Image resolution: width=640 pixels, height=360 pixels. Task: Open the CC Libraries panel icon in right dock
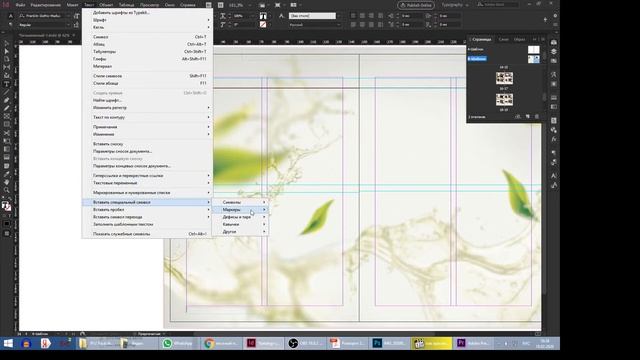tap(553, 42)
